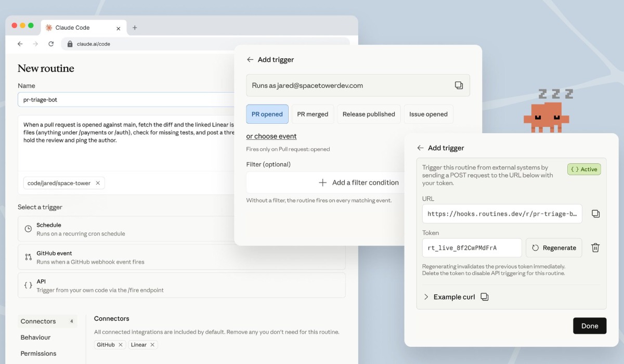This screenshot has height=364, width=624.
Task: Remove the Linear connector chip
Action: (152, 345)
